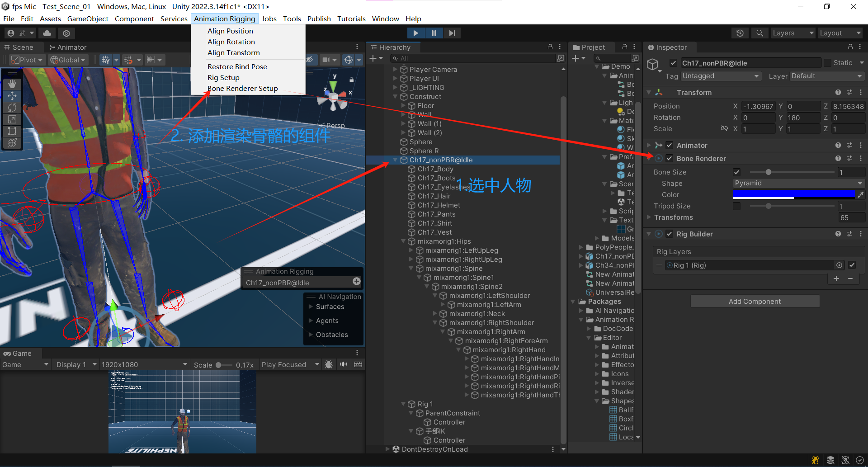Open the Layers dropdown in toolbar
The width and height of the screenshot is (868, 467).
point(793,33)
